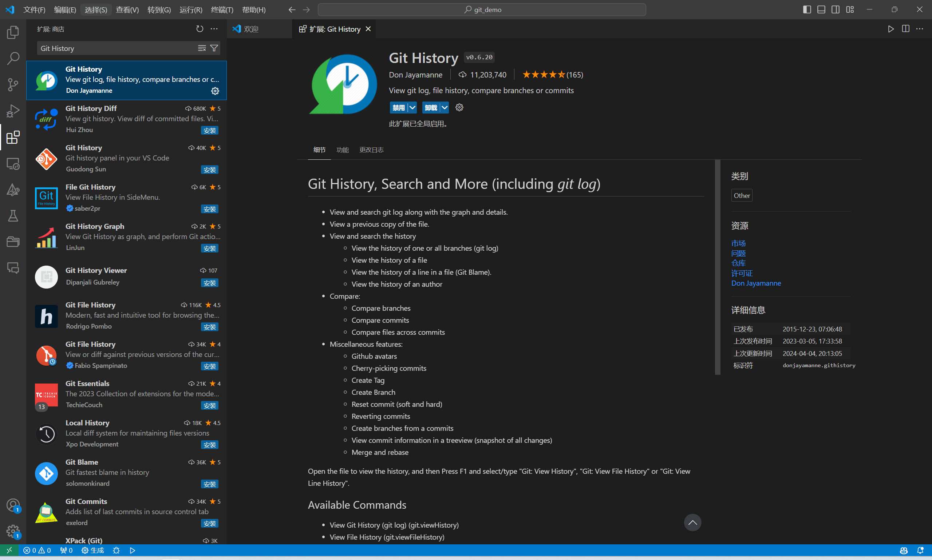Toggle the bottom panel visibility

pos(821,9)
